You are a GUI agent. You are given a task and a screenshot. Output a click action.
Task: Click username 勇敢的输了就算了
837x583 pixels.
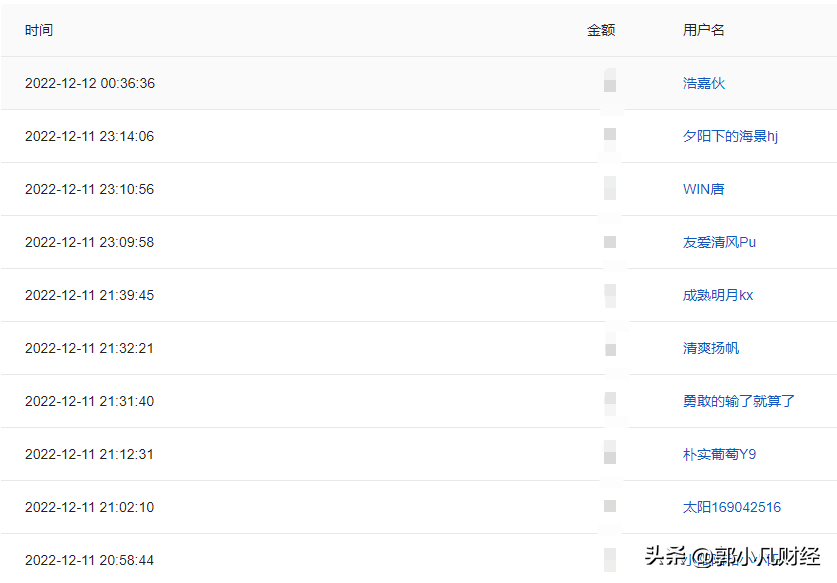click(738, 401)
